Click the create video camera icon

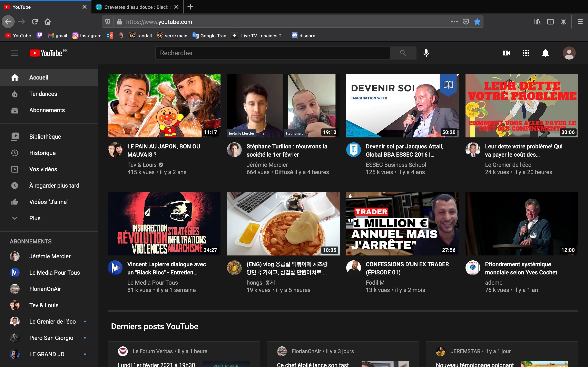506,53
